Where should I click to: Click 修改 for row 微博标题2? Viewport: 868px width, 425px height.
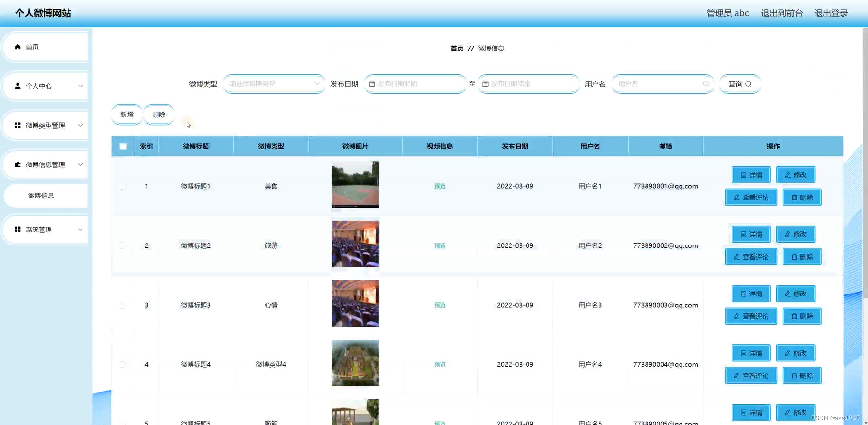pyautogui.click(x=796, y=234)
